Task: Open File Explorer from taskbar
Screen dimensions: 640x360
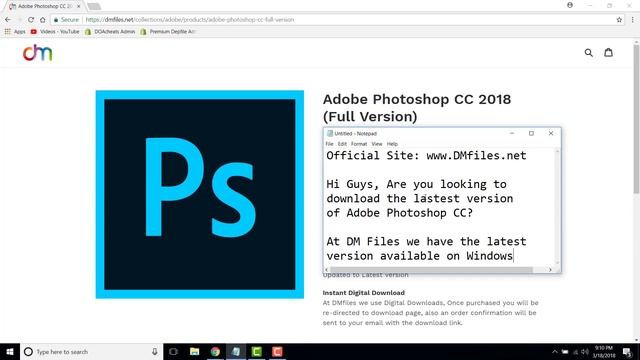Action: (195, 351)
